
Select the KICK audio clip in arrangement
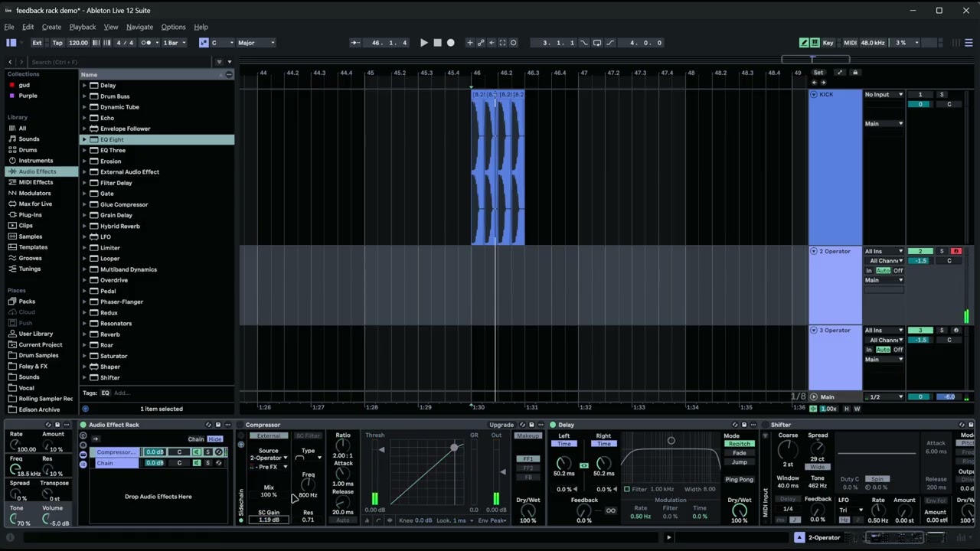[x=498, y=167]
